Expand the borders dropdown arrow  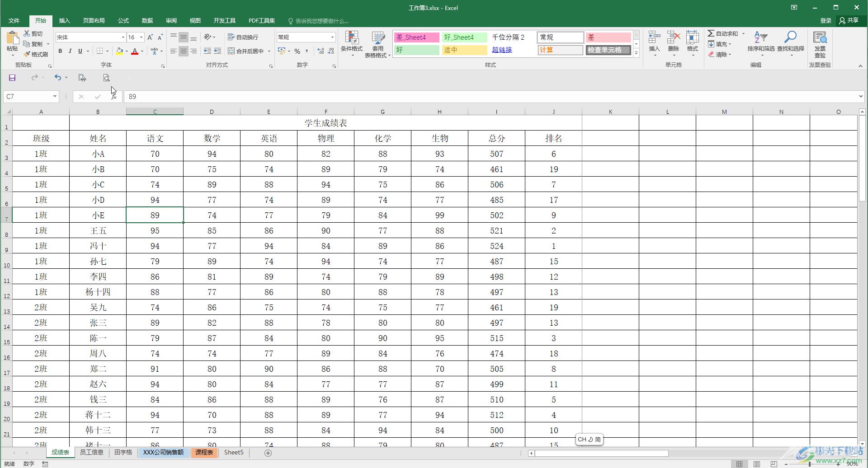(x=107, y=51)
